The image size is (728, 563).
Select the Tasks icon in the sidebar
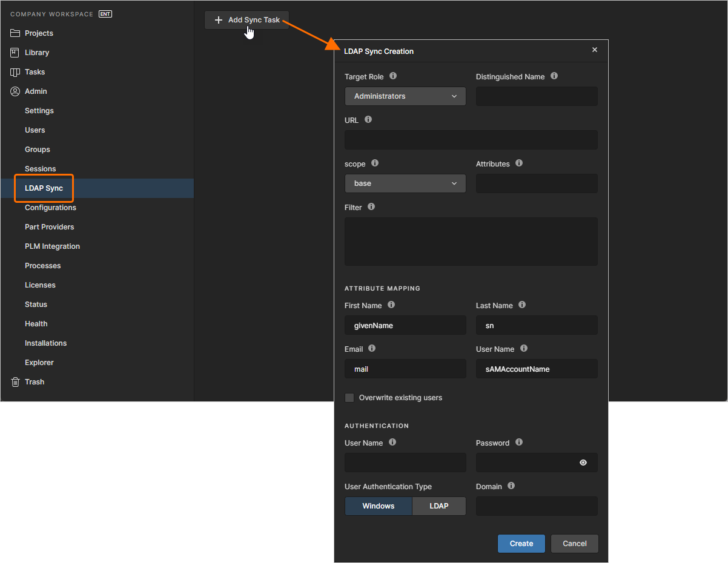[x=16, y=71]
